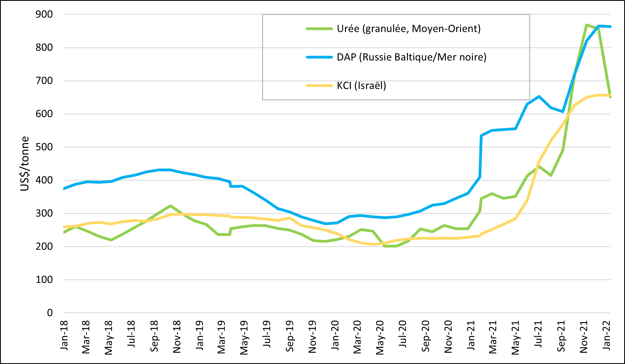Image resolution: width=625 pixels, height=364 pixels.
Task: Click the green urea peak near Oct-18
Action: pyautogui.click(x=170, y=206)
